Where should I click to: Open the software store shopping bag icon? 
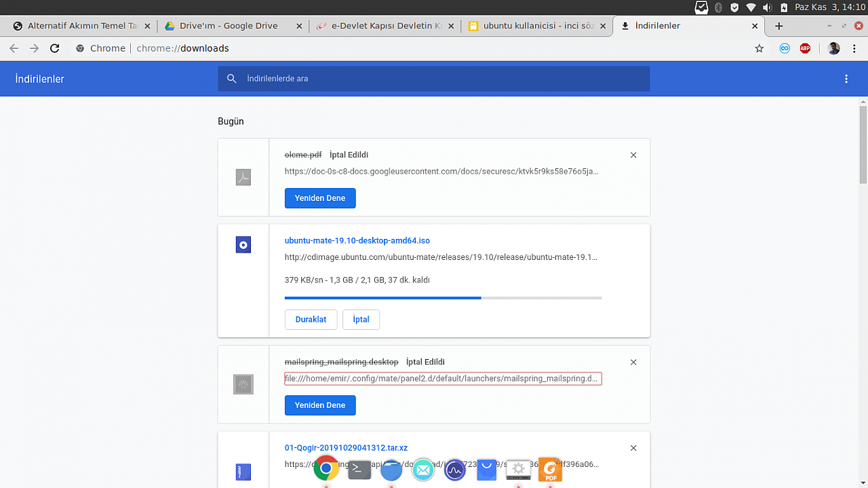(486, 469)
